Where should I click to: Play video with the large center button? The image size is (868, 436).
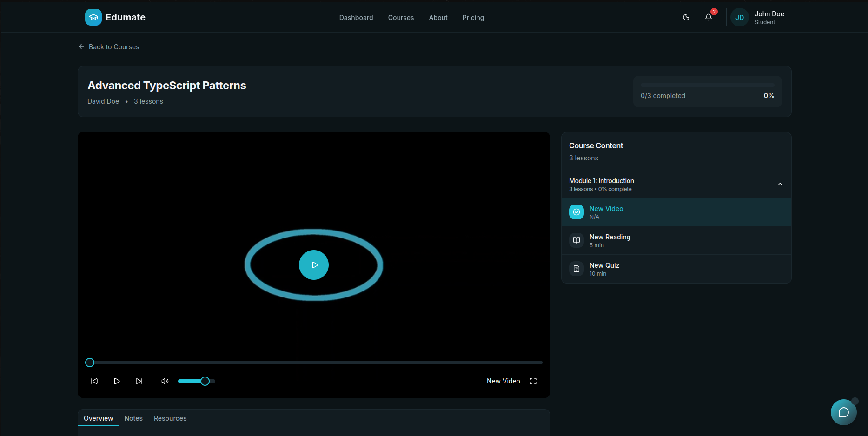click(314, 265)
